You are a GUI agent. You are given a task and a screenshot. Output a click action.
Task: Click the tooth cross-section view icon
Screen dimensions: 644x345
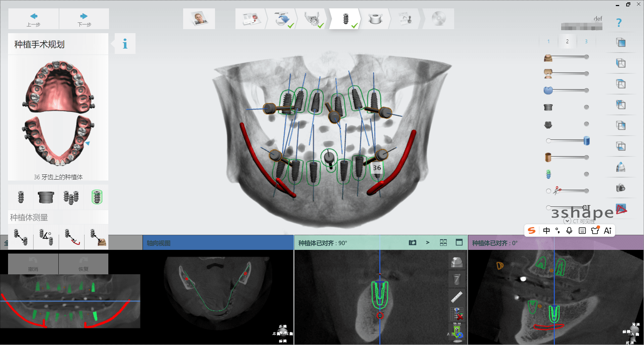[x=621, y=167]
